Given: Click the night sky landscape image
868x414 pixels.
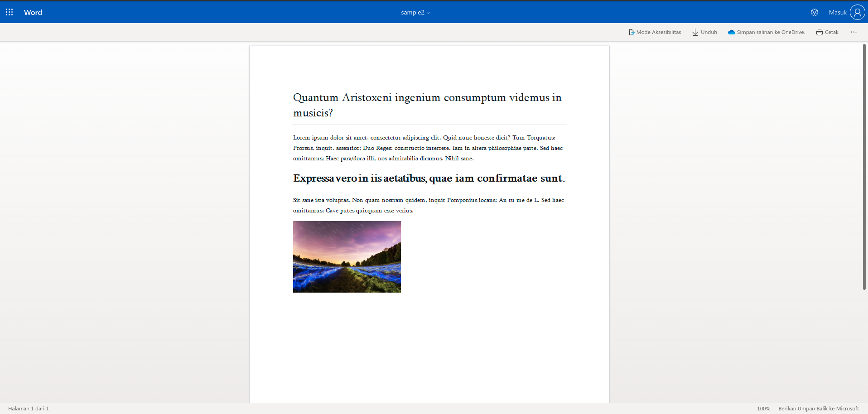Looking at the screenshot, I should [x=347, y=257].
